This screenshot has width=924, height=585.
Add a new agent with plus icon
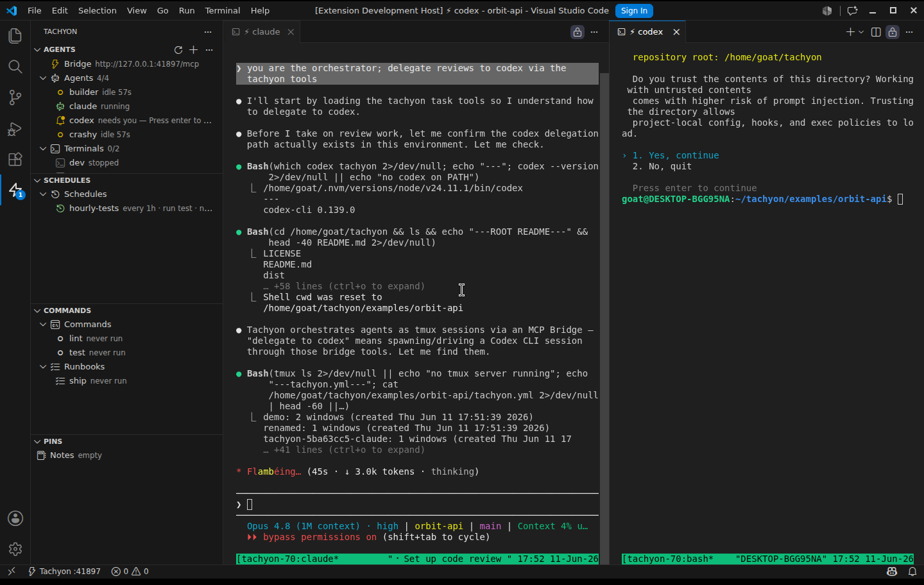194,49
